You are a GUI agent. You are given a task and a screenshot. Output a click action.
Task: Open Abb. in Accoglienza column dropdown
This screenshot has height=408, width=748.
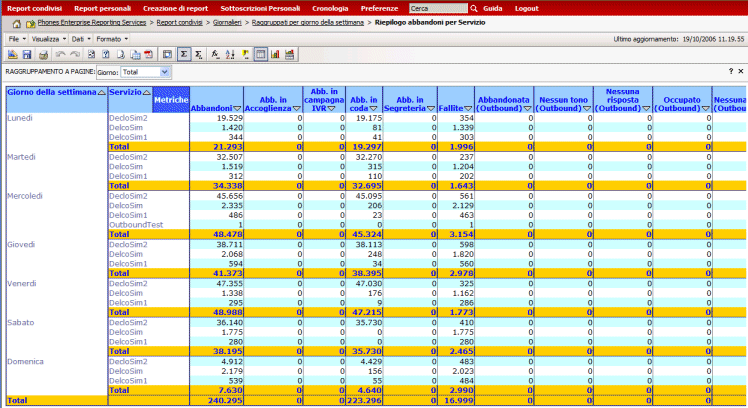(x=296, y=109)
